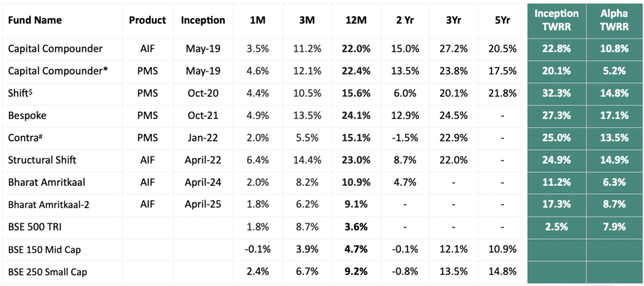The height and width of the screenshot is (286, 644).
Task: Click the Product column header
Action: (147, 20)
